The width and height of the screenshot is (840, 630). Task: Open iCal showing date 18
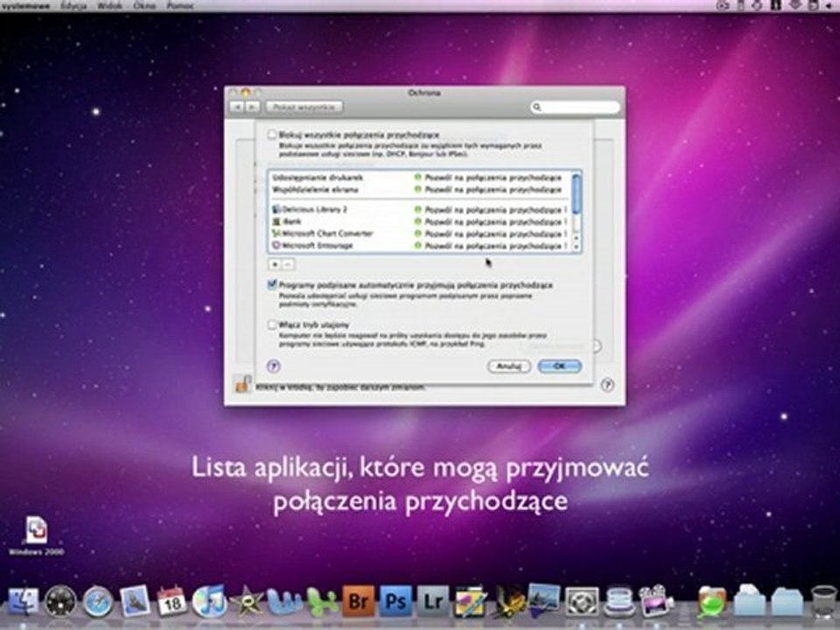click(171, 601)
